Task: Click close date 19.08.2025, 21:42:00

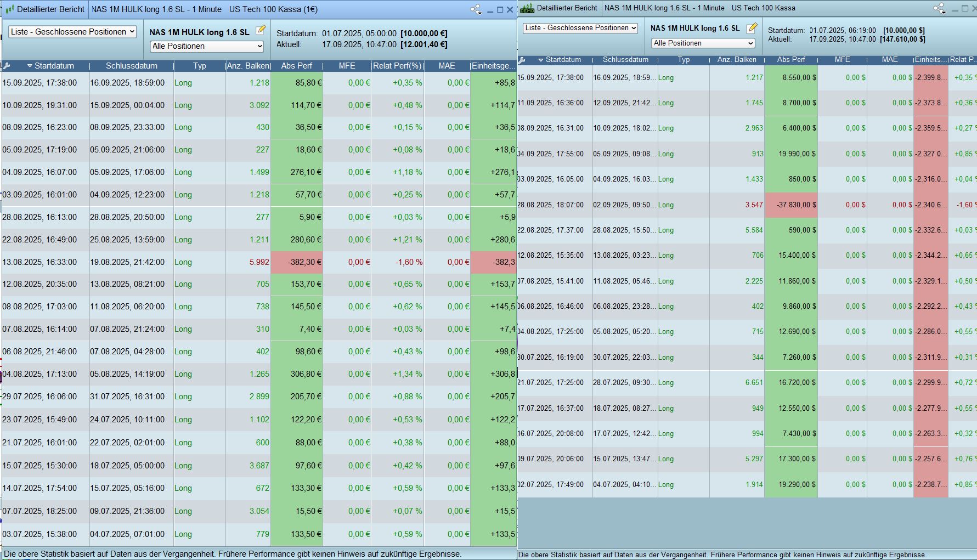Action: [x=127, y=262]
